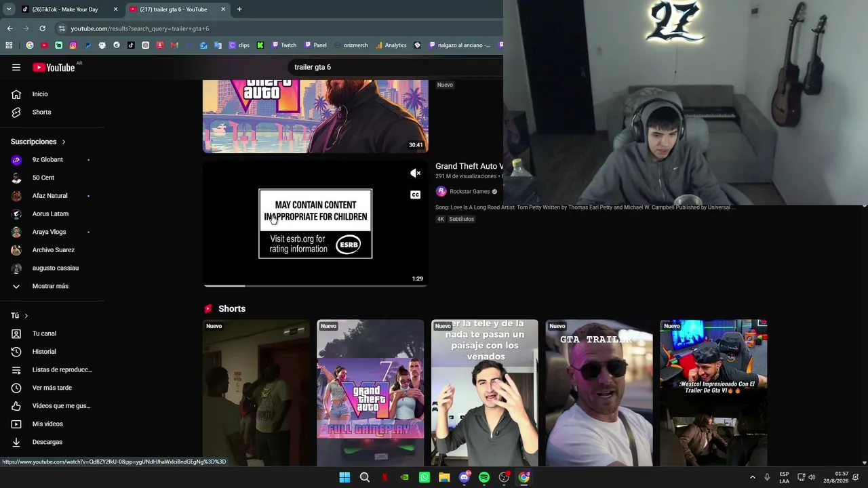Open the YouTube guide hamburger menu
Image resolution: width=868 pixels, height=488 pixels.
16,67
